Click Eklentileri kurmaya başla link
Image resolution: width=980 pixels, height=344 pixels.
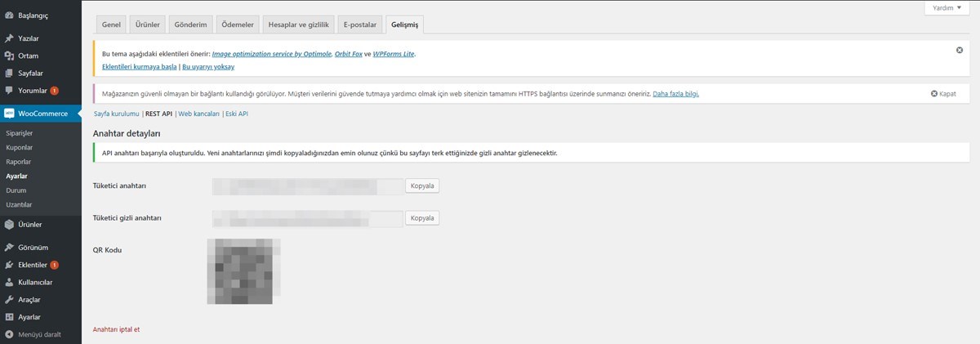pyautogui.click(x=139, y=66)
